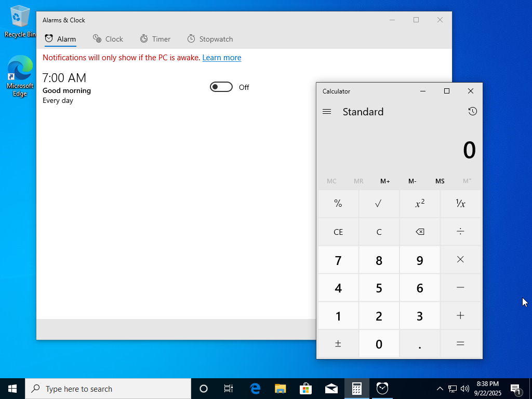Open the Calculator hamburger navigation menu
The height and width of the screenshot is (399, 532).
pyautogui.click(x=327, y=112)
